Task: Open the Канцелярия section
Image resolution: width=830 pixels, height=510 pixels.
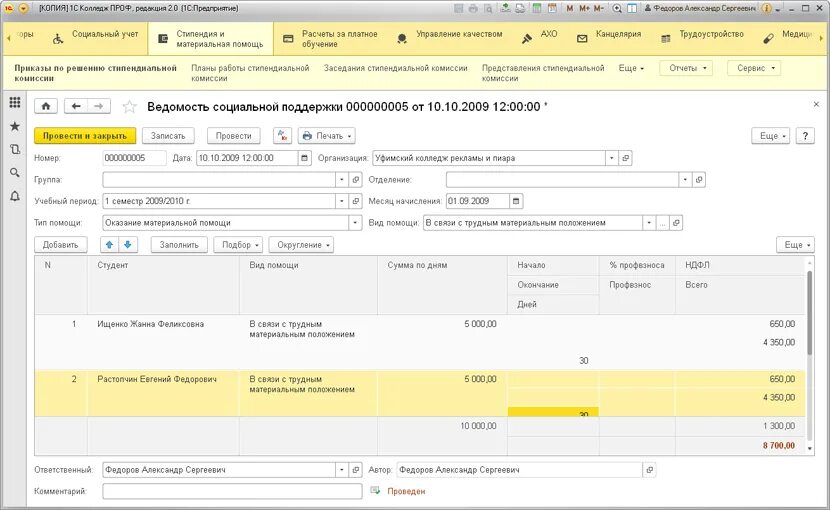Action: pyautogui.click(x=609, y=38)
